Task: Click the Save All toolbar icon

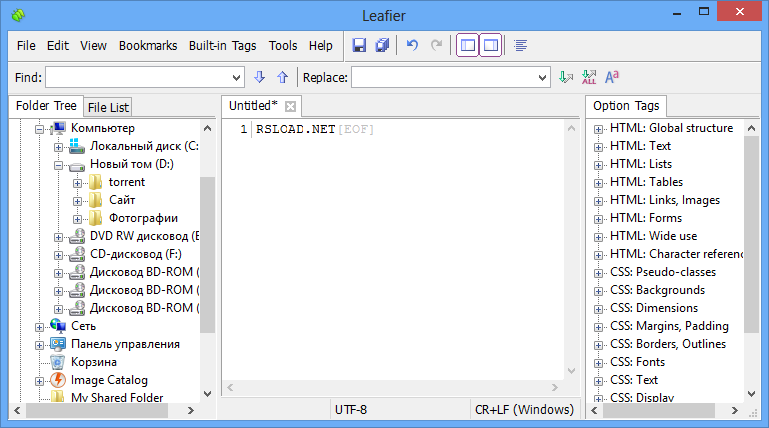Action: point(382,46)
